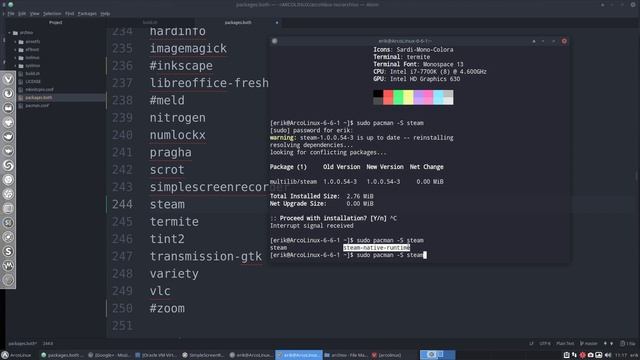Viewport: 640px width, 360px height.
Task: Open the Help menu in Atom
Action: [105, 13]
